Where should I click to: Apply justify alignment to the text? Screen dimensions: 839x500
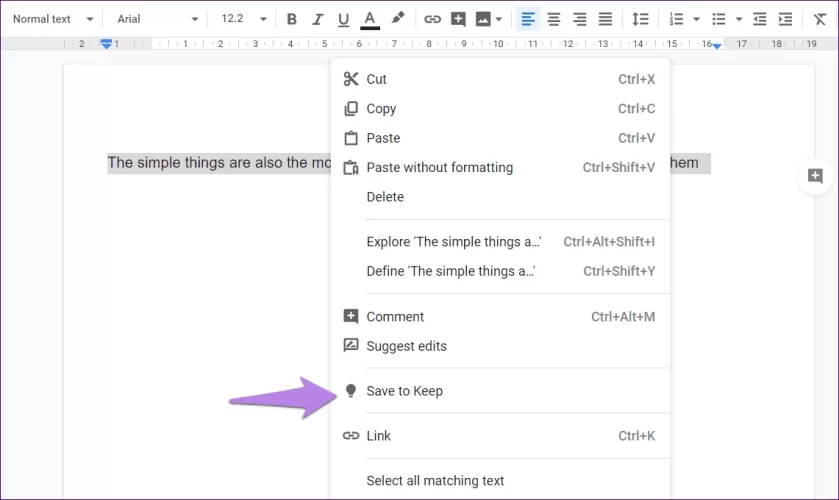(x=605, y=19)
